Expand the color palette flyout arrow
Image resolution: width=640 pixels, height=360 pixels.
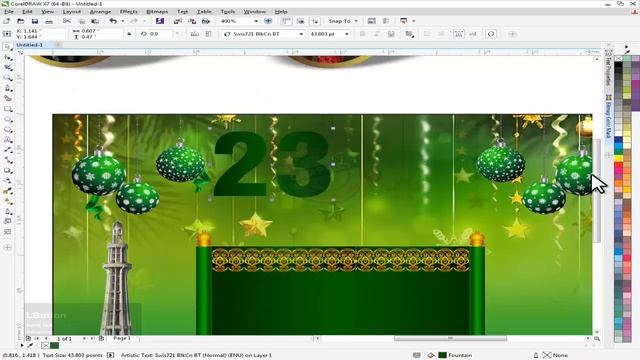click(x=627, y=47)
